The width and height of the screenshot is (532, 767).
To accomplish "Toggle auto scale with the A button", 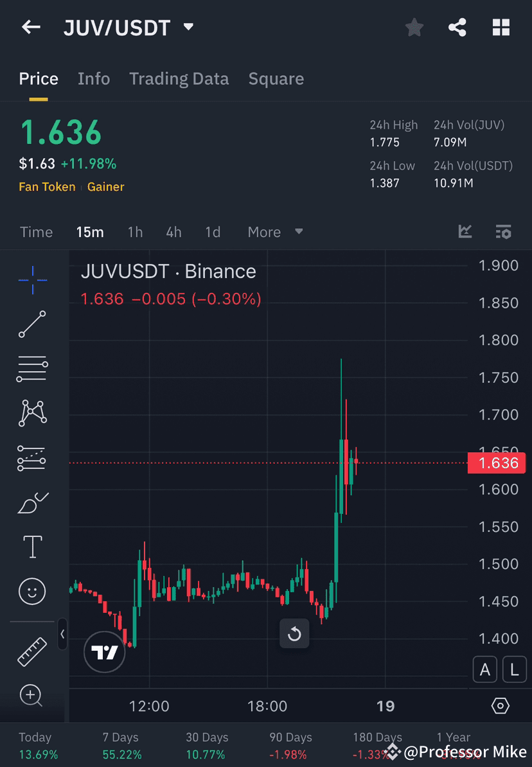I will 485,669.
